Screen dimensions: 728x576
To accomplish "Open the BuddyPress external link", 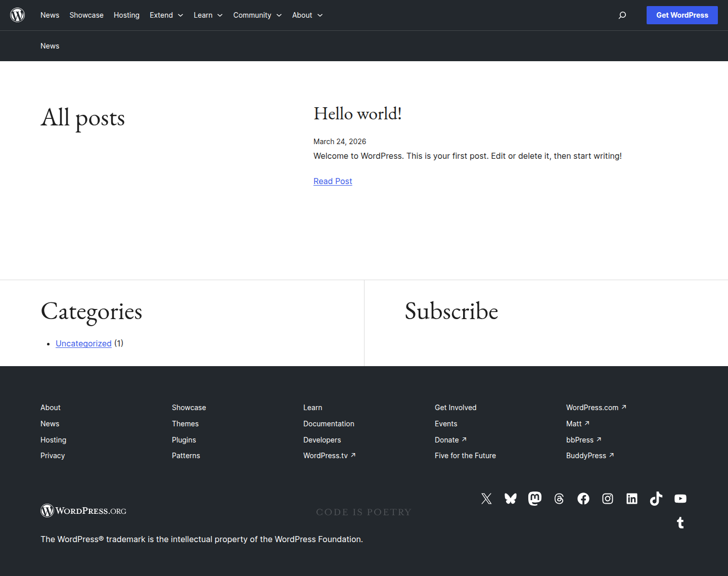I will (x=590, y=456).
